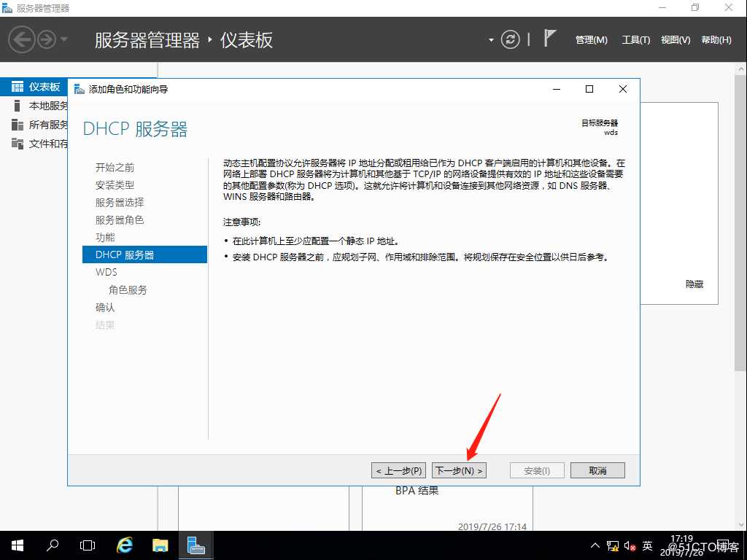Maximize the add roles wizard window
Screen dimensions: 747x560
point(589,89)
